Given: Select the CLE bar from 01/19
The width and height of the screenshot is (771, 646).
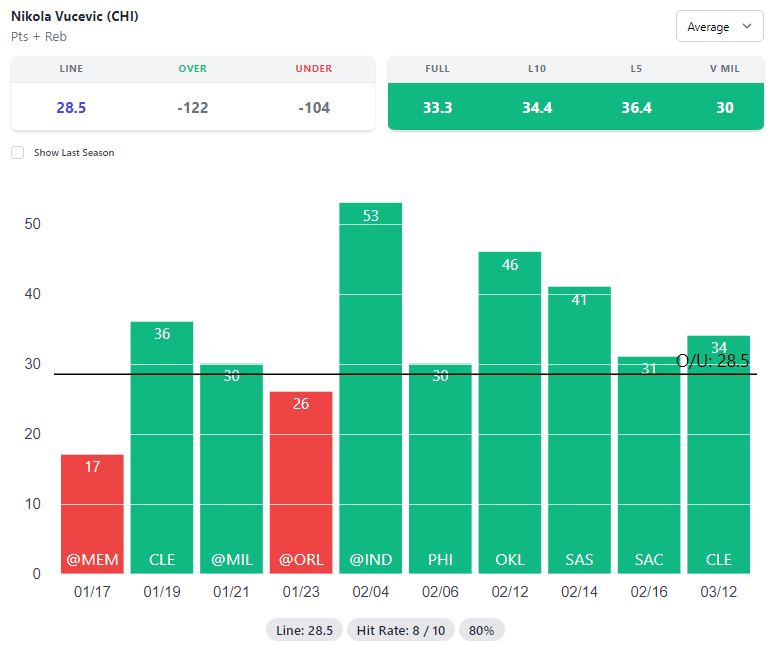Looking at the screenshot, I should [162, 450].
